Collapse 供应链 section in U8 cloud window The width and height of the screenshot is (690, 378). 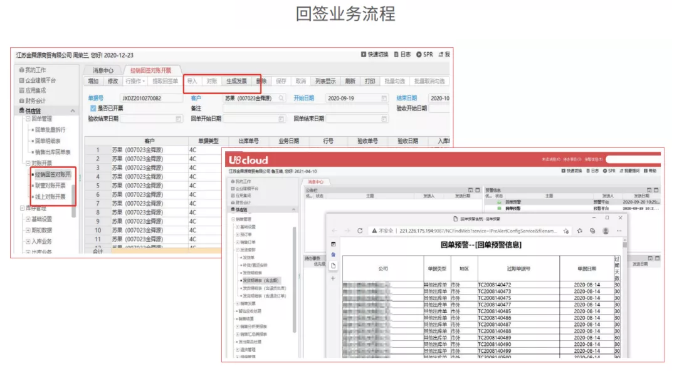294,210
